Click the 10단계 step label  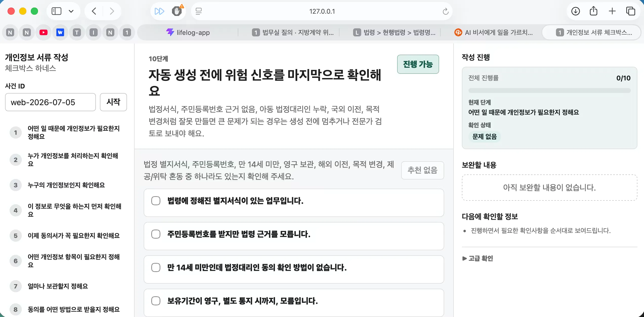(x=158, y=59)
